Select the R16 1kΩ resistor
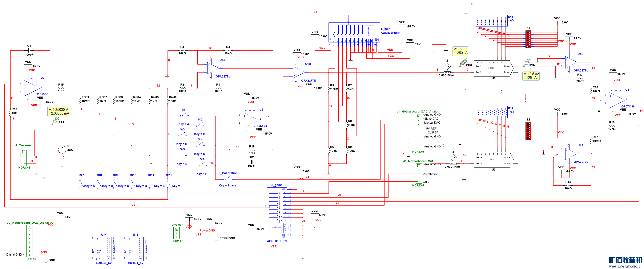The height and width of the screenshot is (269, 644). [x=10, y=113]
